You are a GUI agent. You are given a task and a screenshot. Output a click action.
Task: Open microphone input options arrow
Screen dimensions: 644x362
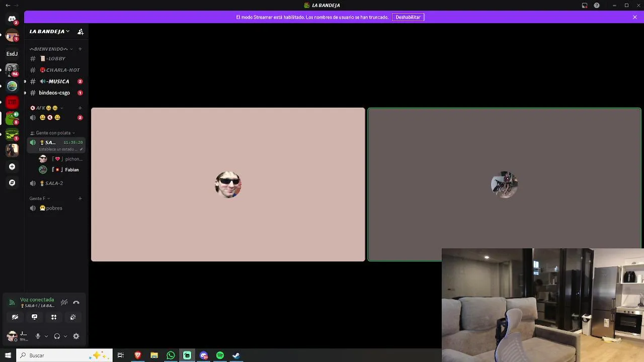tap(46, 336)
